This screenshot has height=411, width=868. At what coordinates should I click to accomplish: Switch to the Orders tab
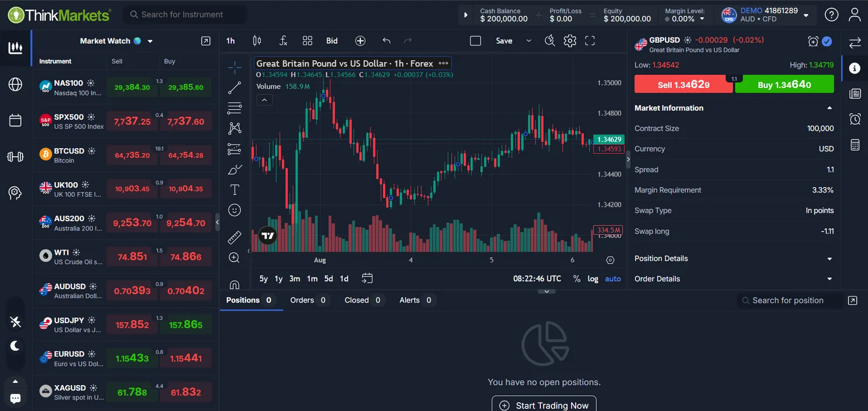[x=308, y=300]
